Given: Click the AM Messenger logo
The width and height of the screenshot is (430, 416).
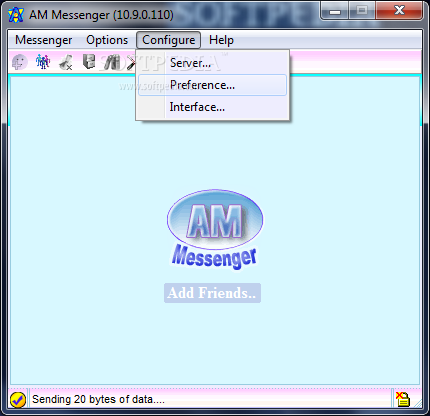Looking at the screenshot, I should click(x=215, y=229).
